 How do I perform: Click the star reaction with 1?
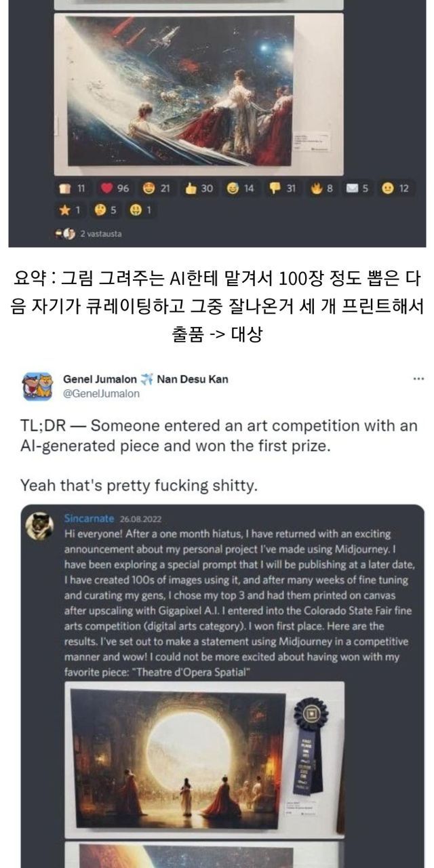[70, 210]
